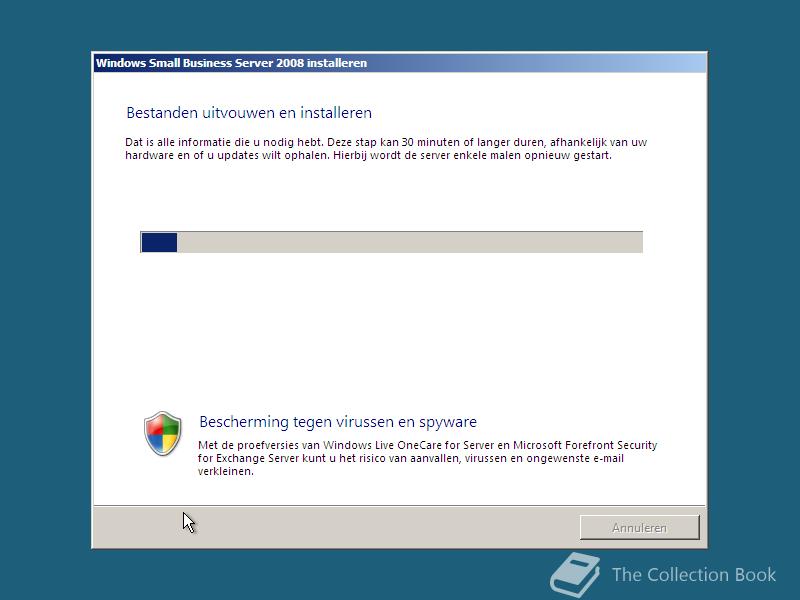Click the installation progress bar
The width and height of the screenshot is (800, 600).
(x=391, y=242)
